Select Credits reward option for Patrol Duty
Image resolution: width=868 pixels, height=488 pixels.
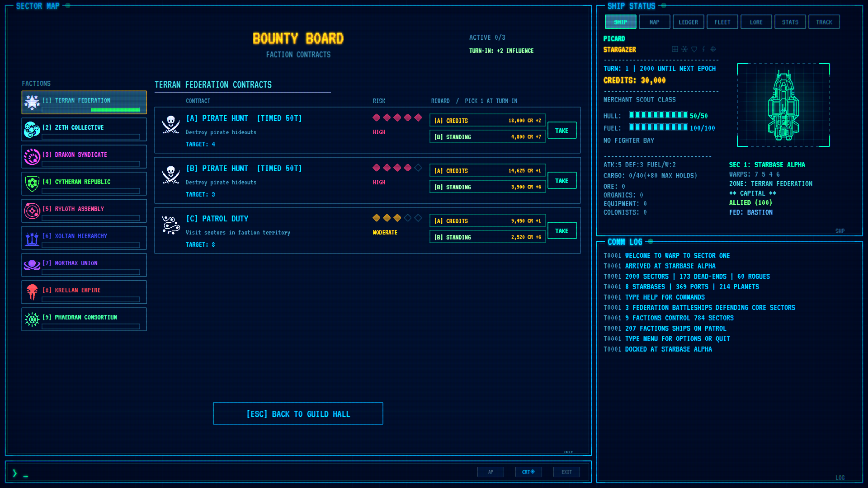(x=487, y=221)
